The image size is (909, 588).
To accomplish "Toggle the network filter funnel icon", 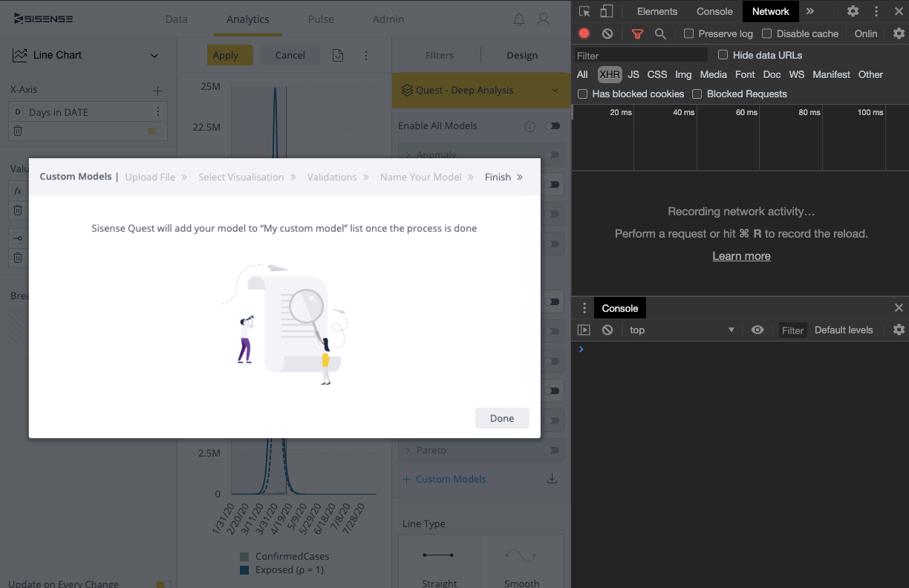I will coord(637,33).
